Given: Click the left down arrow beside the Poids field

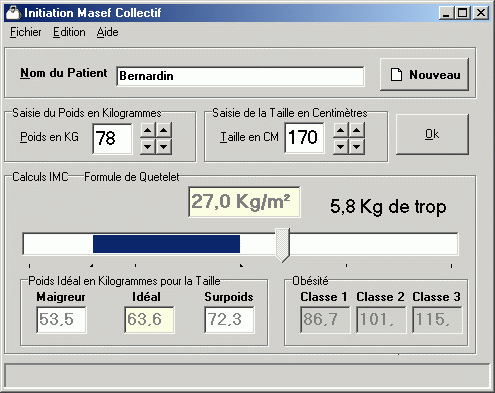Looking at the screenshot, I should coord(148,147).
